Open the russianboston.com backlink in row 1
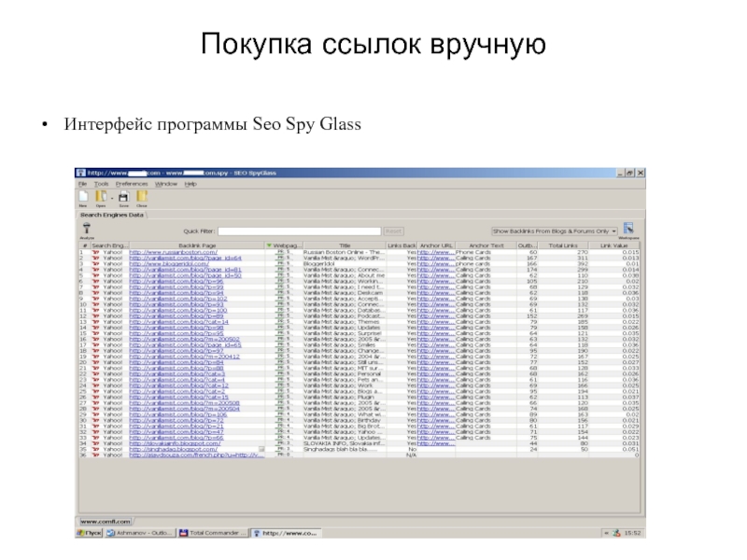This screenshot has width=747, height=560. (x=173, y=252)
